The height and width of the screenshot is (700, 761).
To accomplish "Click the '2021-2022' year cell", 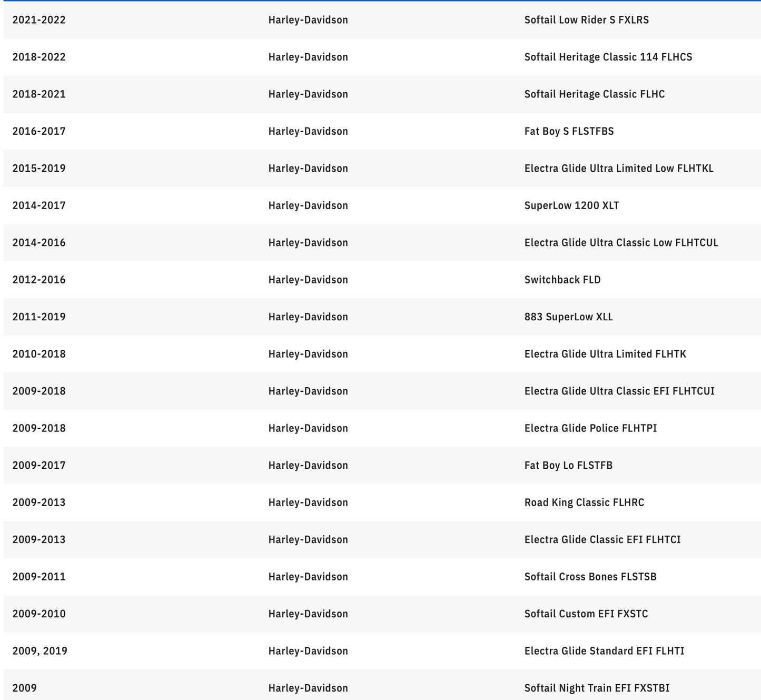I will (x=39, y=20).
